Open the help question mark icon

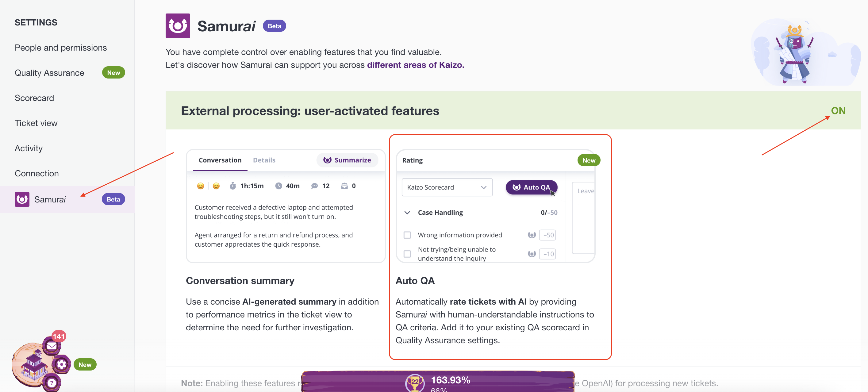[x=52, y=382]
